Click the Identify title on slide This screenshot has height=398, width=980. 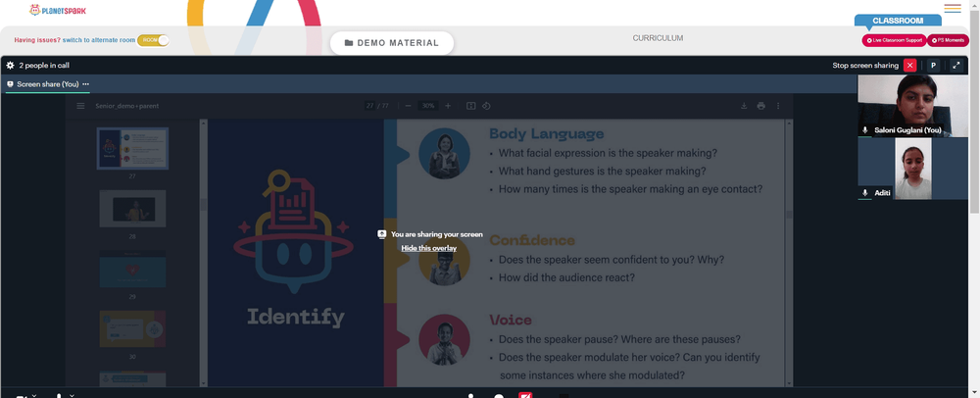[x=296, y=317]
